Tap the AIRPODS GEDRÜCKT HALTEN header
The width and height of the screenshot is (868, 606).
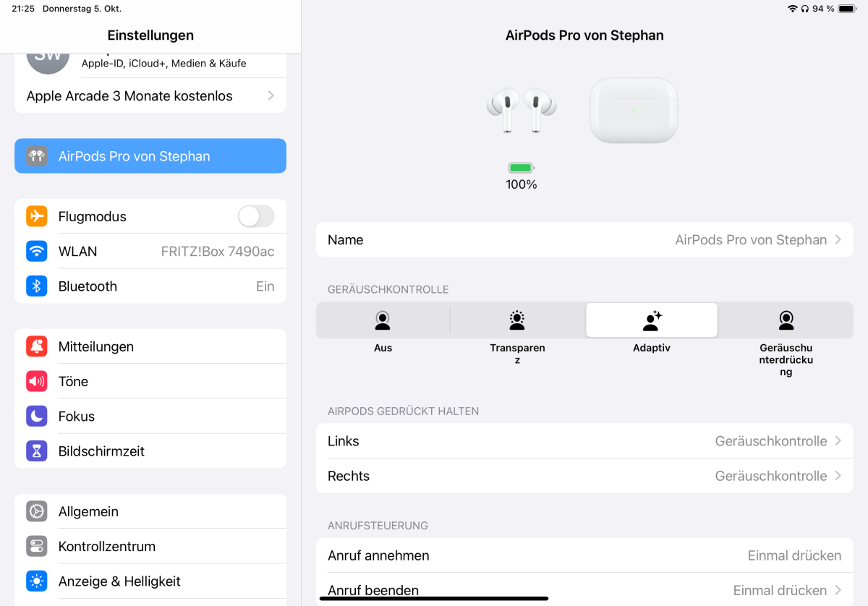click(404, 411)
